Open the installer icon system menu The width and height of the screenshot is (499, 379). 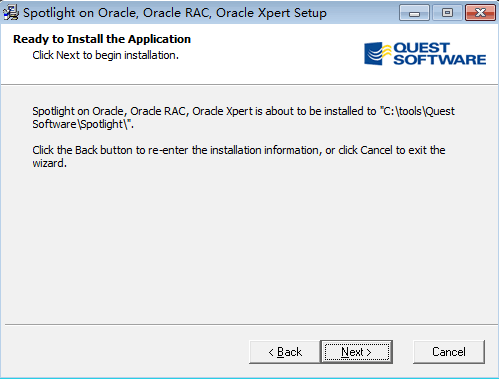point(10,13)
